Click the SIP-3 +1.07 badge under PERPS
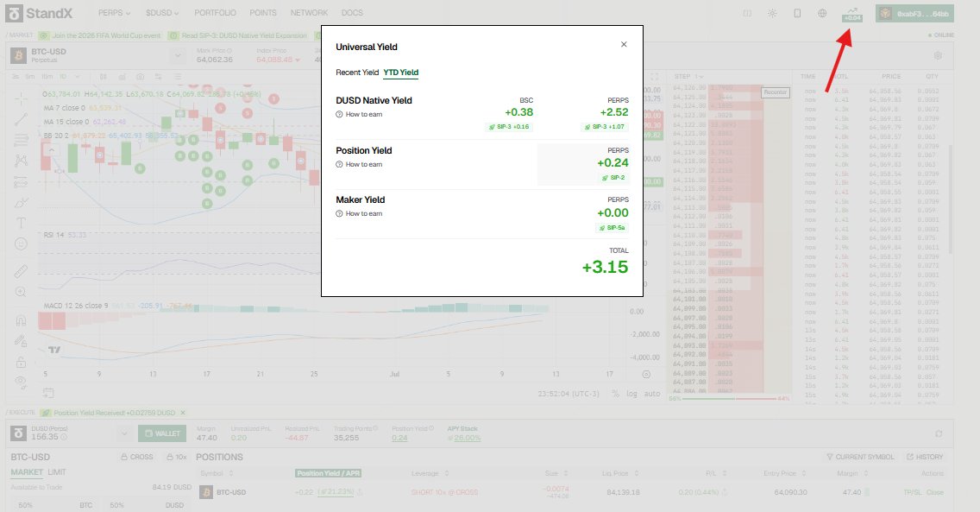 point(605,127)
